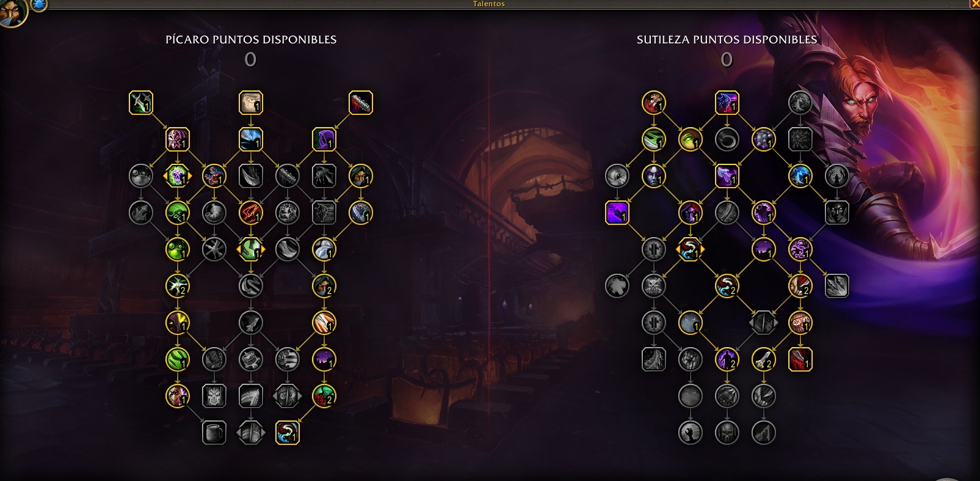Viewport: 980px width, 481px height.
Task: Close the Talentos window
Action: click(975, 4)
